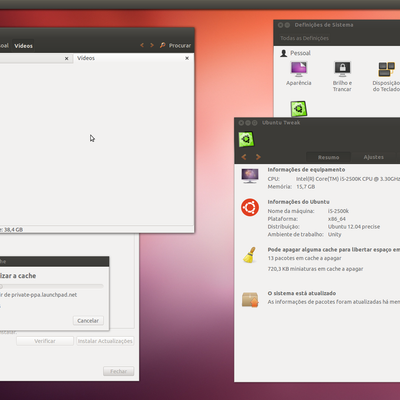Click the Ubuntu logo icon

[x=250, y=207]
